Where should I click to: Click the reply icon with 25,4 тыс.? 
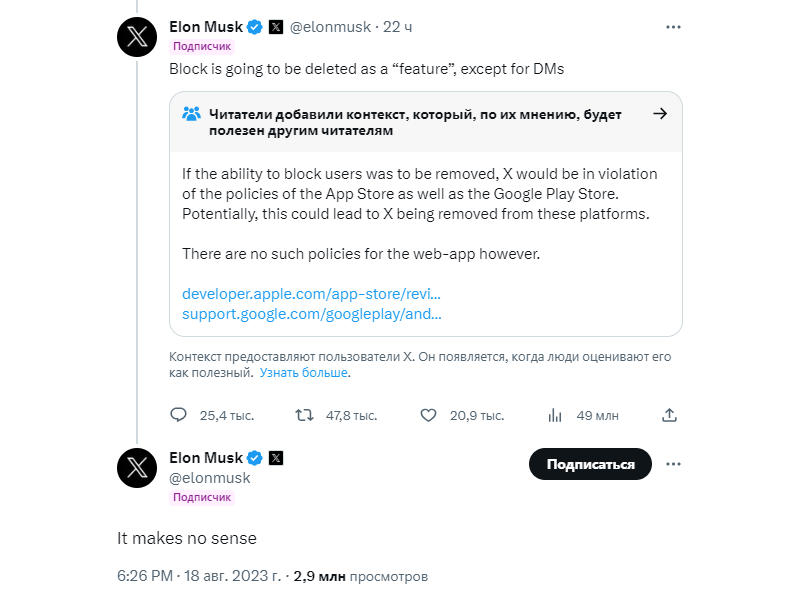click(179, 415)
